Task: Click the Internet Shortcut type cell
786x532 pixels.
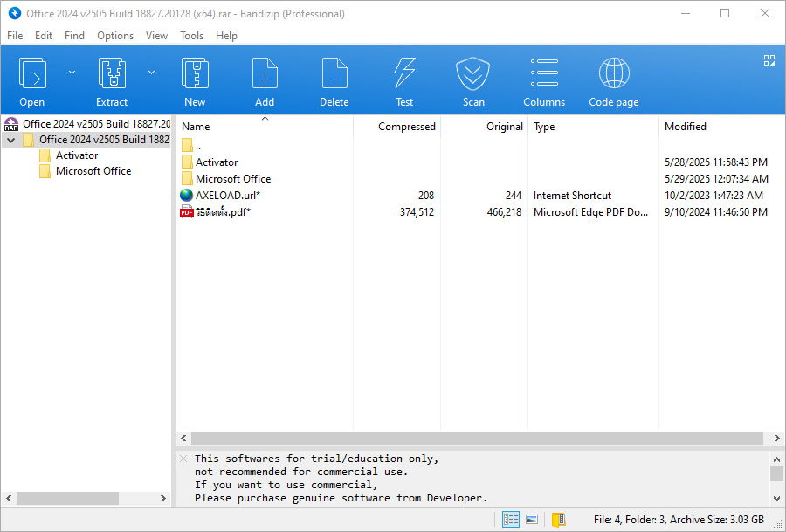Action: (572, 196)
